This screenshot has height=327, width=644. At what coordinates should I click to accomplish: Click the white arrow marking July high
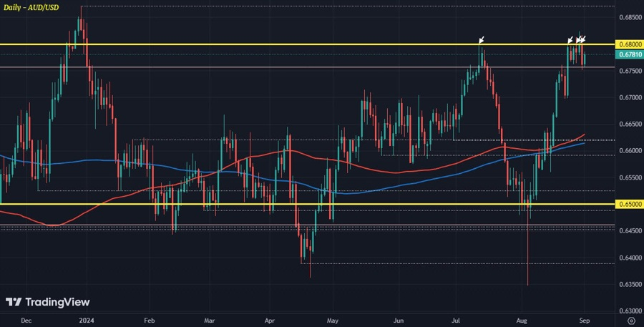pos(482,40)
